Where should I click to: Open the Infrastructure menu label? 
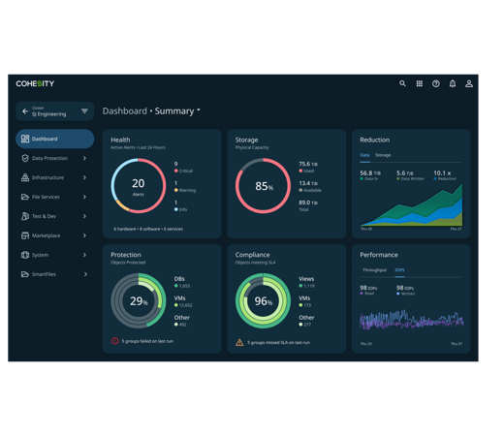47,177
